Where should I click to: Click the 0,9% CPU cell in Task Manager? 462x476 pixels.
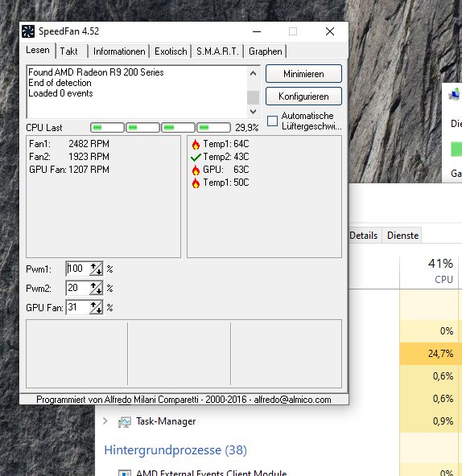click(x=429, y=421)
